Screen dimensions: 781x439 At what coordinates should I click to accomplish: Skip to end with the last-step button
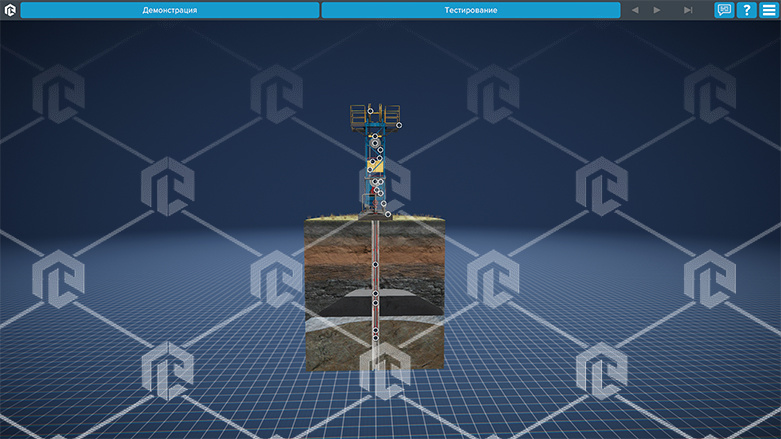point(688,10)
